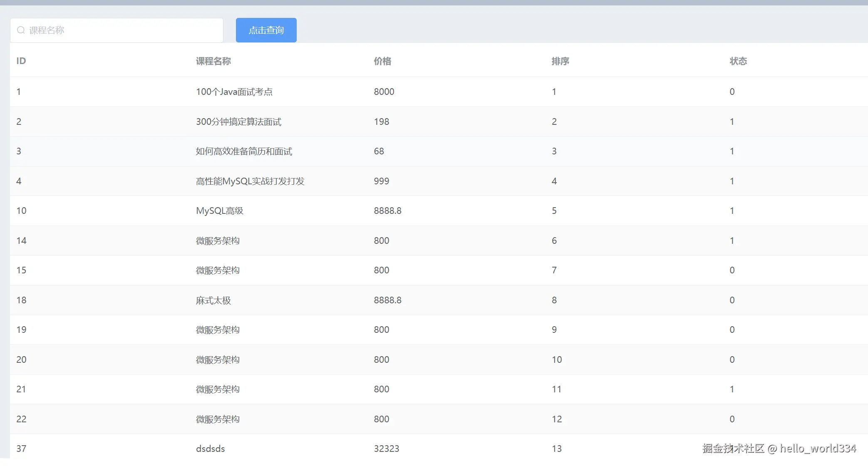Image resolution: width=868 pixels, height=466 pixels.
Task: Click the ID column header
Action: 21,61
